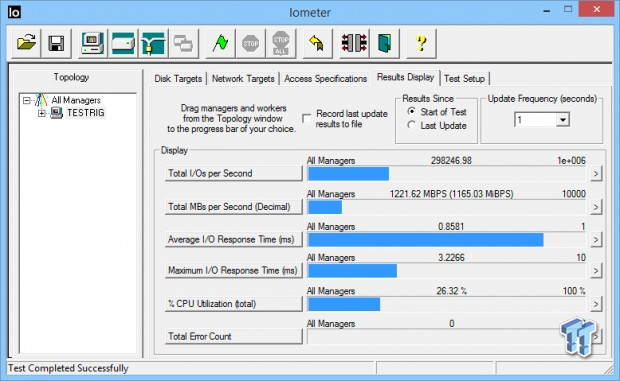Open the yellow question mark help
The height and width of the screenshot is (381, 620).
[421, 43]
